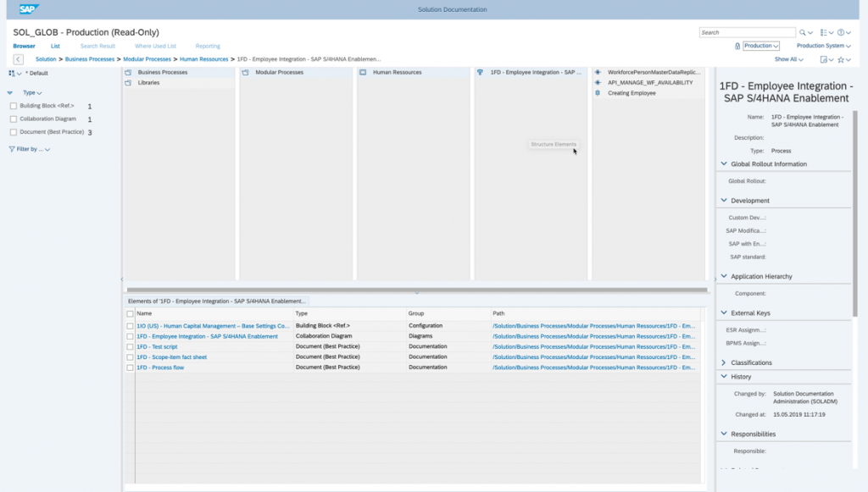Tick the Building Block <Ref.> filter checkbox
Image resolution: width=868 pixels, height=492 pixels.
tap(14, 106)
